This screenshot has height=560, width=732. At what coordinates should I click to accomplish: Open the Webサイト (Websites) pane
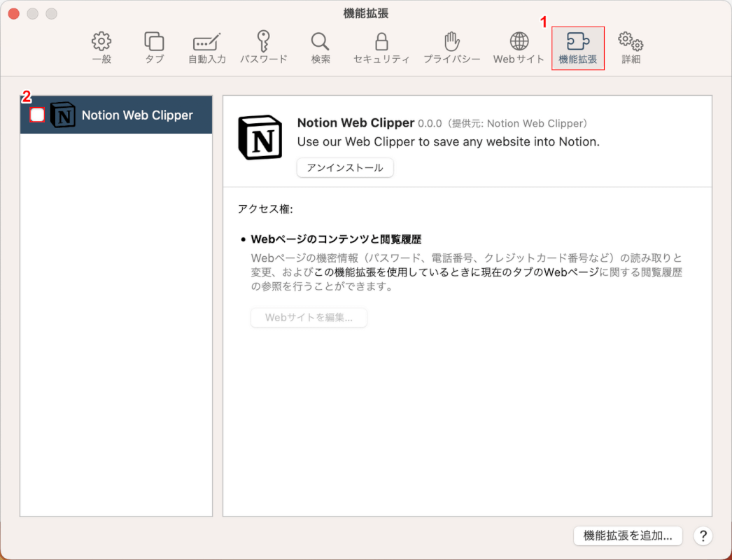tap(519, 48)
